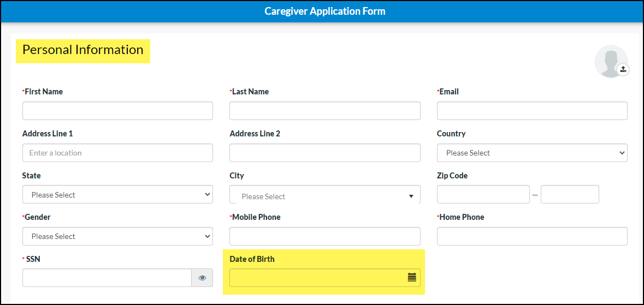Expand the State dropdown

tap(117, 195)
